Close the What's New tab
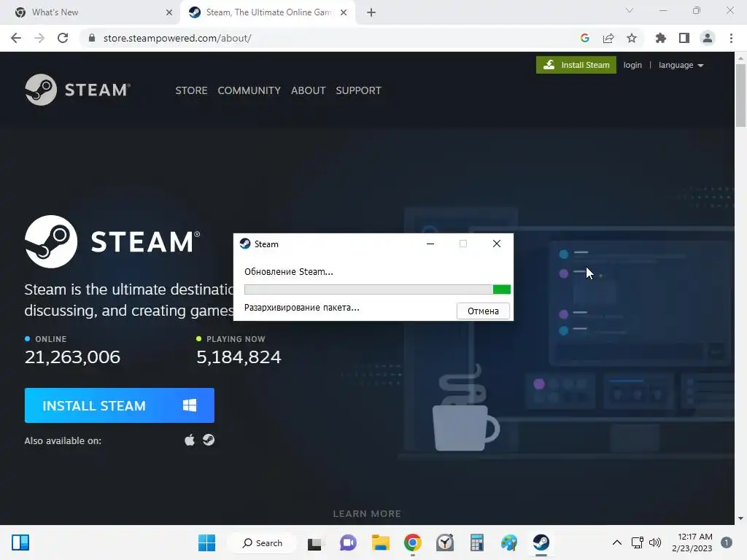The image size is (747, 560). coord(169,12)
